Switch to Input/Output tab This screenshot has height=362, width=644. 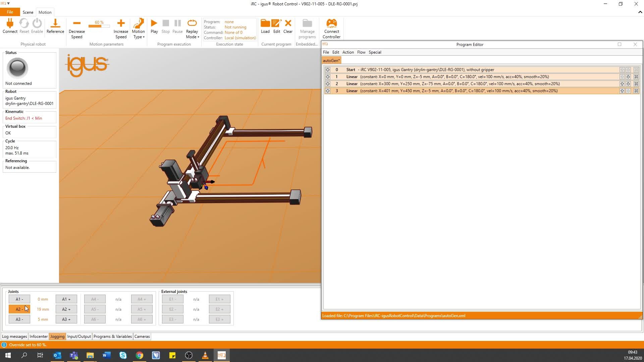[79, 337]
